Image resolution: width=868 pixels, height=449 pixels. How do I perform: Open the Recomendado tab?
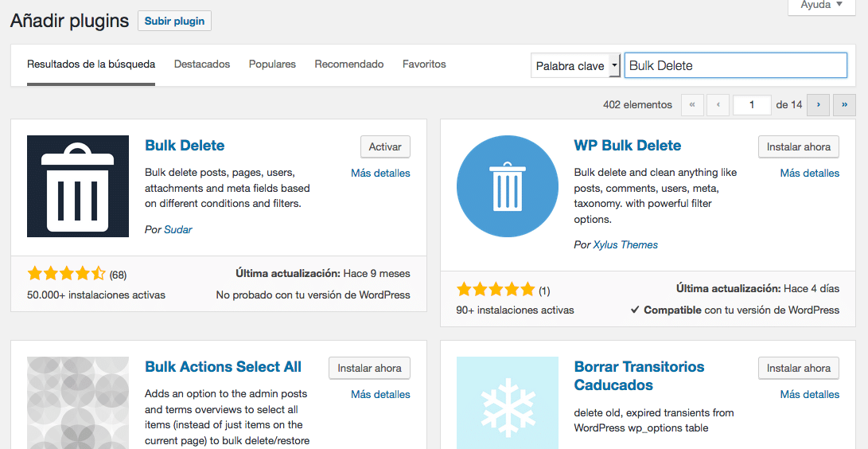point(348,64)
